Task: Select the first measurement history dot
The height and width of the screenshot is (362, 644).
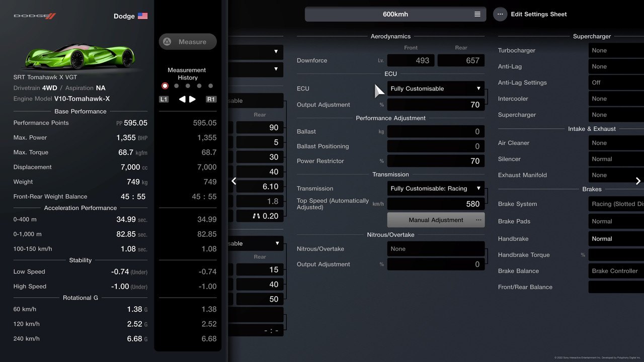Action: (165, 86)
